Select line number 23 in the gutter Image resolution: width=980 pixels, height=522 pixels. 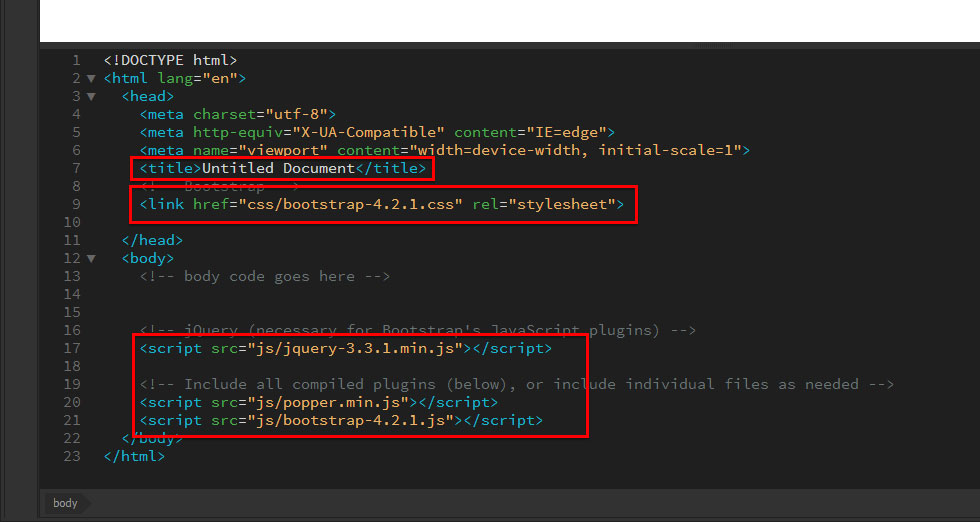[x=72, y=456]
